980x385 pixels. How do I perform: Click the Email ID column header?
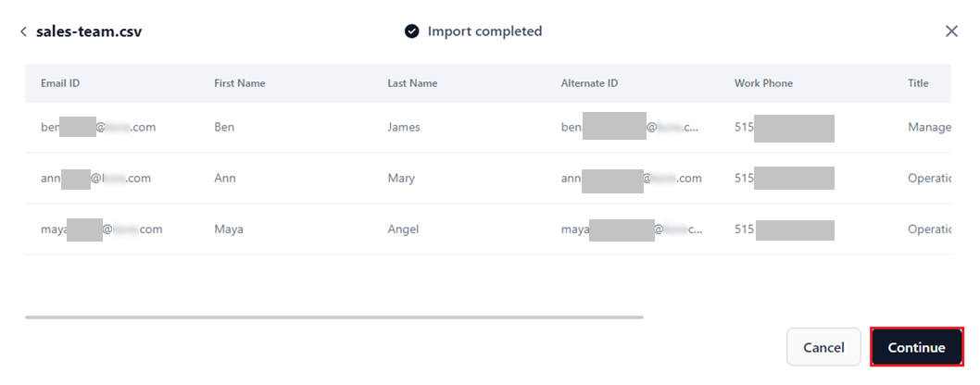[60, 83]
